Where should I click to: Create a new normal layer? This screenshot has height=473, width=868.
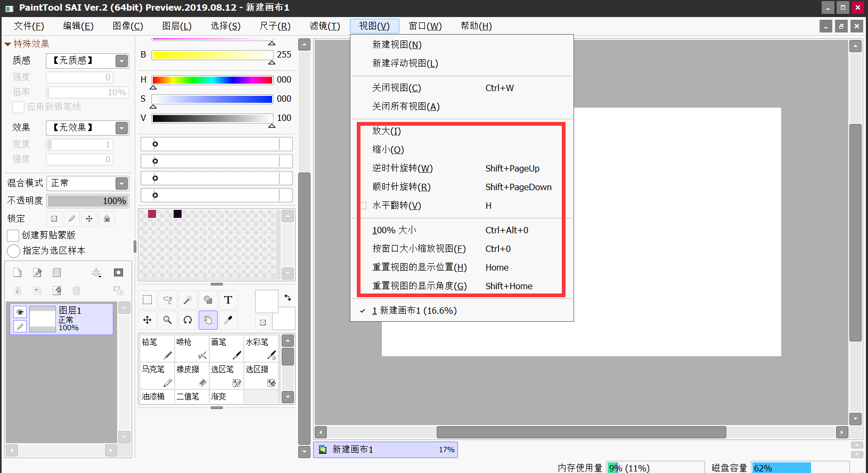pyautogui.click(x=18, y=273)
